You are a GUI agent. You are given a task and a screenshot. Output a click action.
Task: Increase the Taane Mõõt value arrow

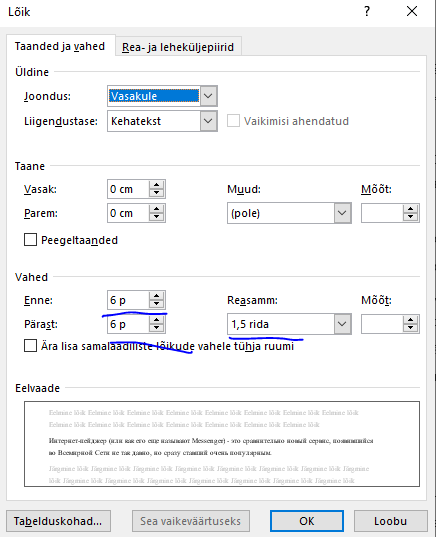pos(410,209)
